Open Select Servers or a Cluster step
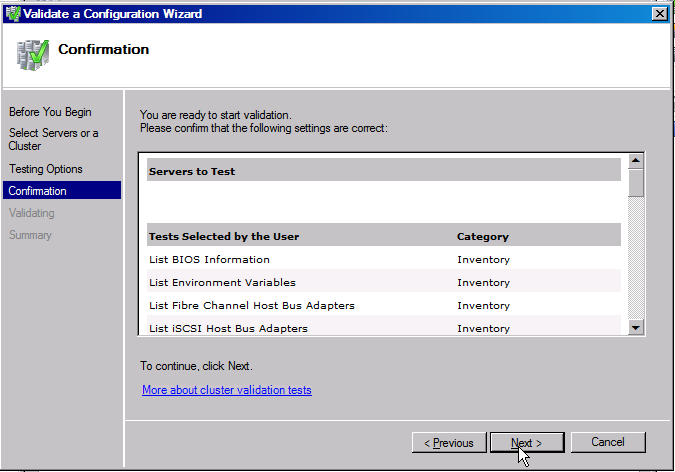 54,140
